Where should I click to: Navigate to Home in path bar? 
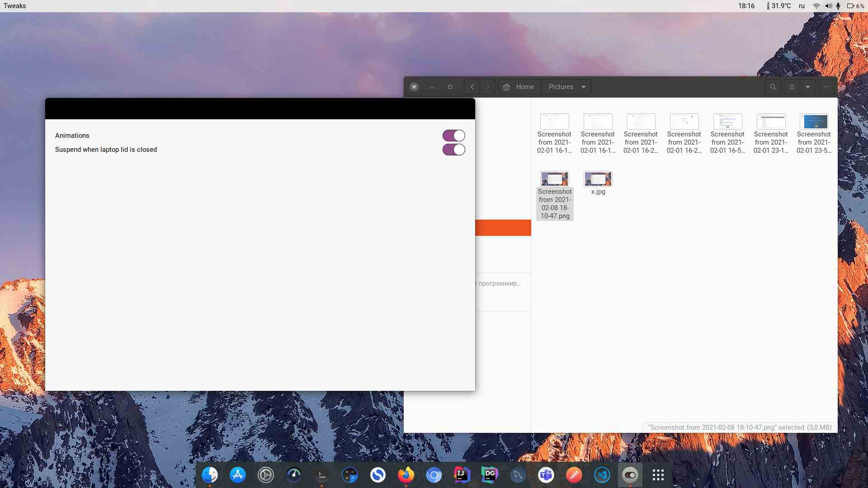pos(520,87)
